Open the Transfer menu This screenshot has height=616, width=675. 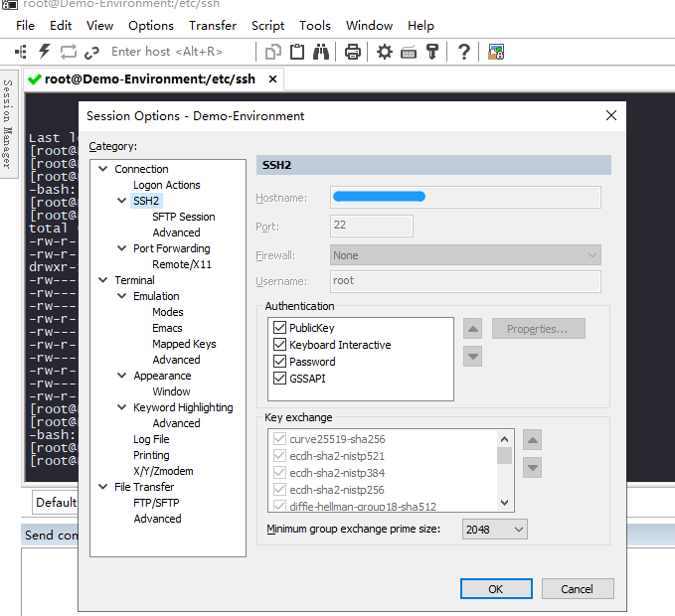coord(213,25)
